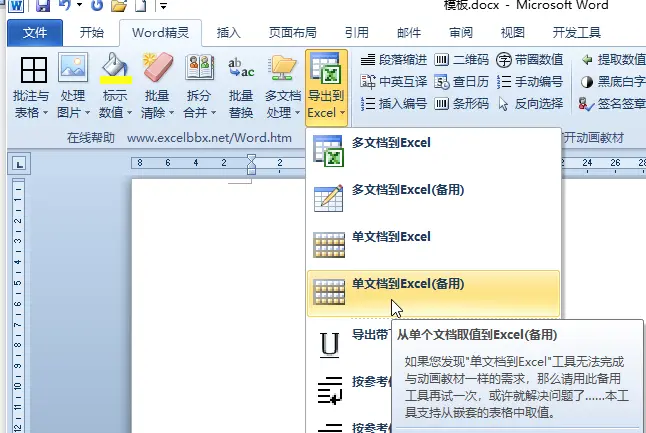Collapse the 导出到Excel dropdown arrow
Viewport: 646px width, 433px height.
coord(343,112)
